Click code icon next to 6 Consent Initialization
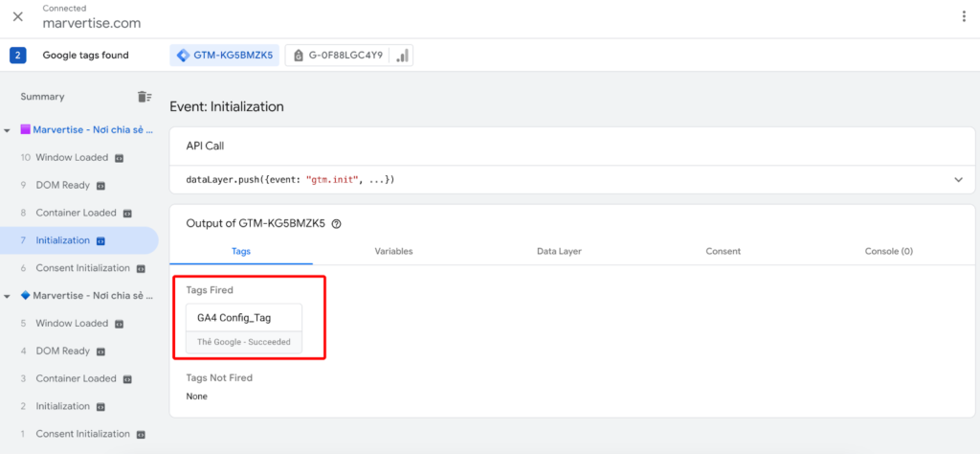Image resolution: width=980 pixels, height=454 pixels. [142, 268]
